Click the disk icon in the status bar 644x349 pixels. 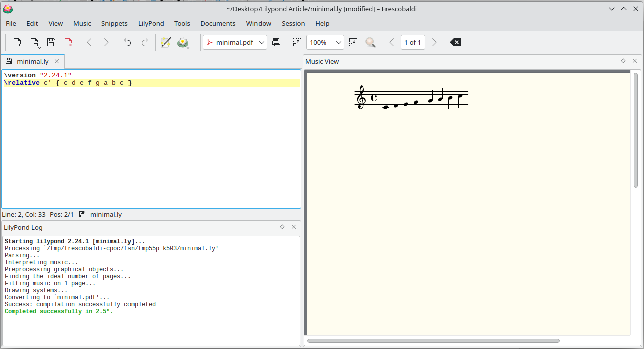[x=82, y=214]
